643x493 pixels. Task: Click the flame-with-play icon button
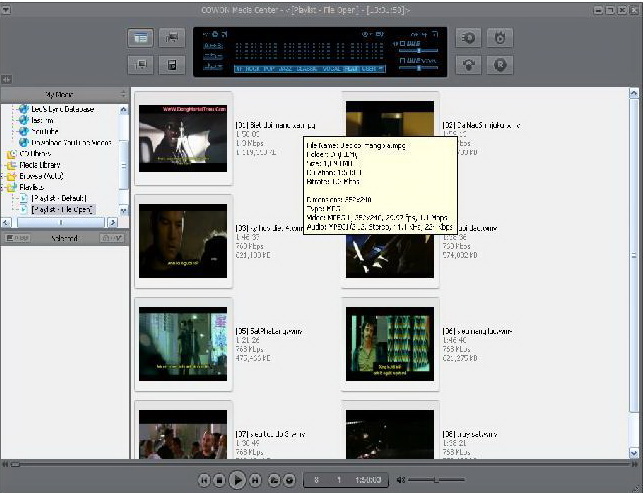pos(500,38)
